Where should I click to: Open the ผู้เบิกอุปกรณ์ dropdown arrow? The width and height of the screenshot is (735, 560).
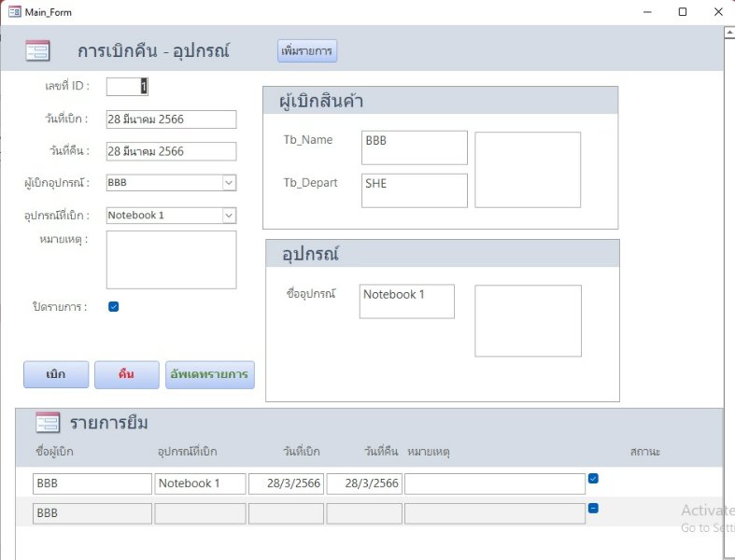click(x=229, y=183)
